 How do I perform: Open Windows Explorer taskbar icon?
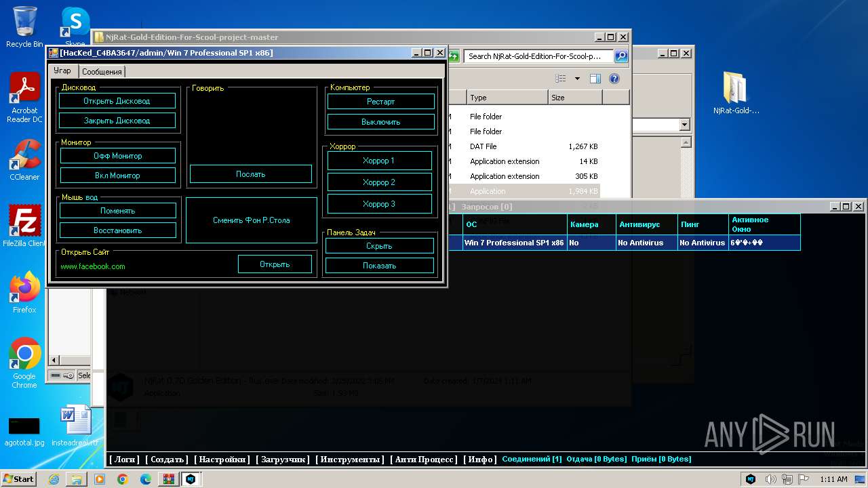pos(77,479)
